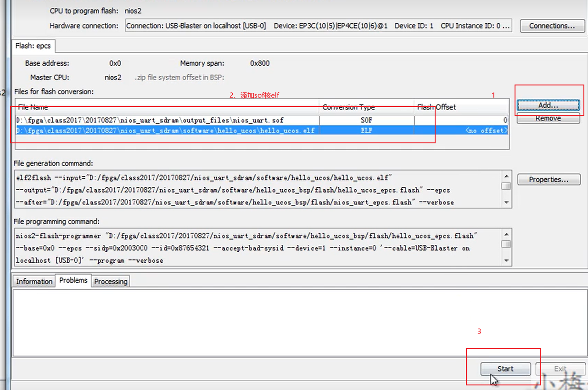Click the File Name column header
This screenshot has height=390, width=588.
(x=167, y=107)
